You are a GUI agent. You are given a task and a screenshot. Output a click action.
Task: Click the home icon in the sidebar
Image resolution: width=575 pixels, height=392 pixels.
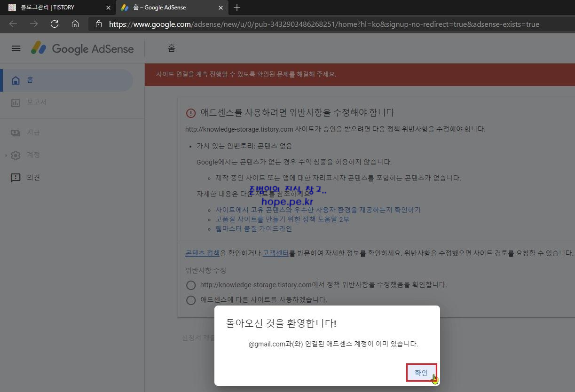pos(16,80)
